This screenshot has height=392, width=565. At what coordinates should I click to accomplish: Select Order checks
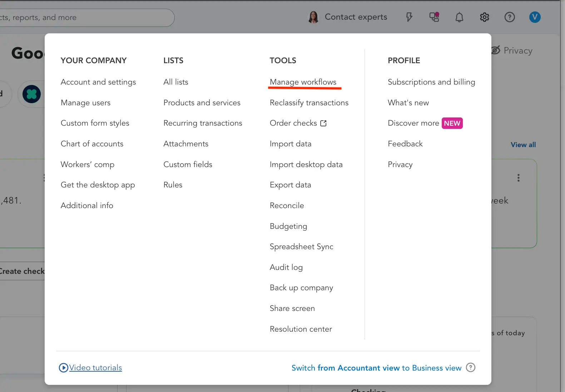tap(293, 123)
